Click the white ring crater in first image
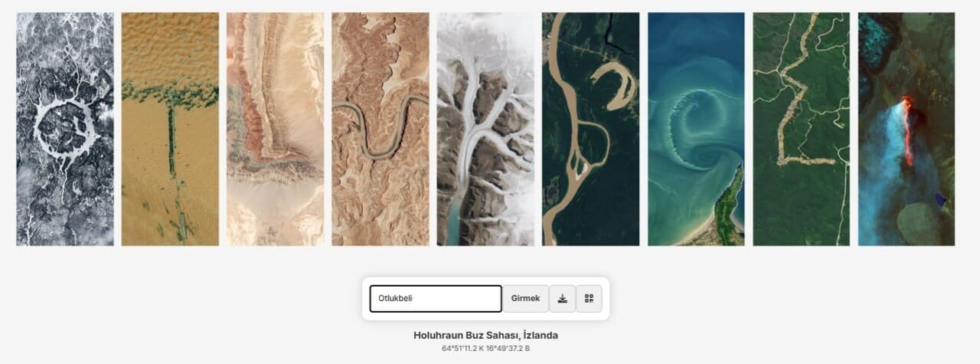 tap(65, 130)
